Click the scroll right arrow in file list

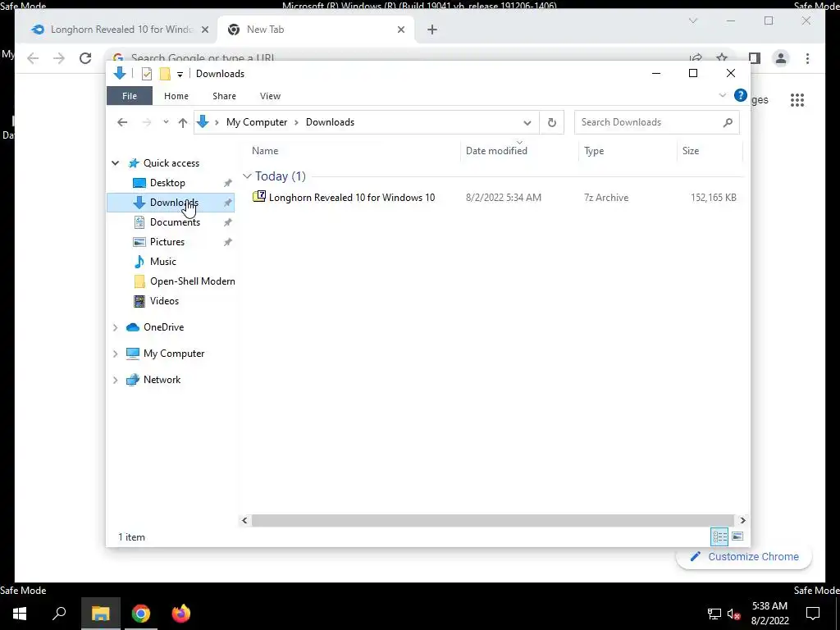click(x=742, y=520)
